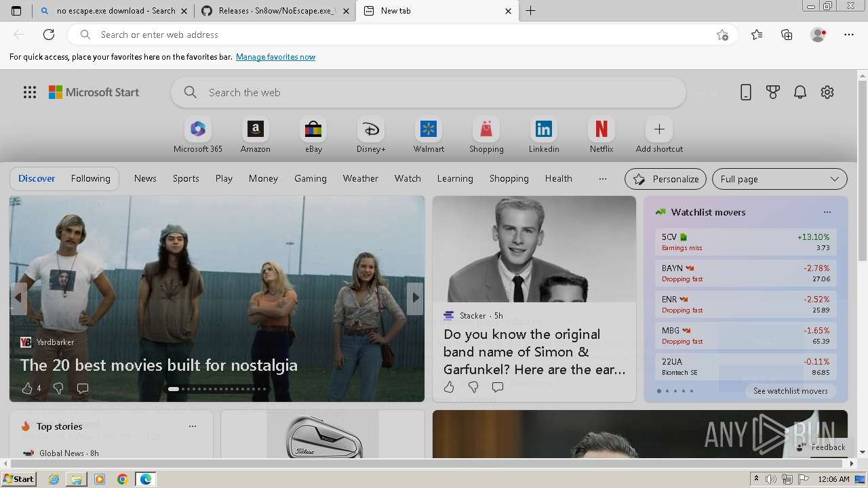Open Disney+ shortcut
868x488 pixels.
click(x=371, y=135)
